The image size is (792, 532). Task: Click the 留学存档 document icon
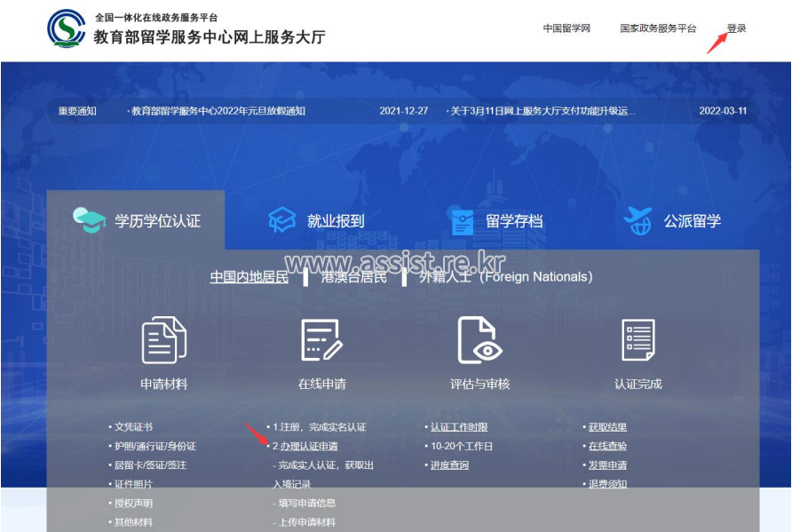462,221
